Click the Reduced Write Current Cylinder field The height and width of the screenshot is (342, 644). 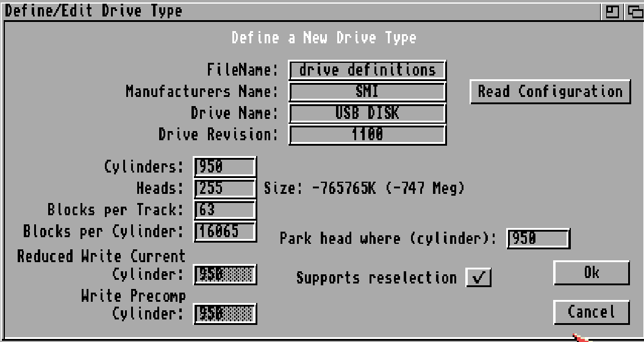pyautogui.click(x=225, y=274)
